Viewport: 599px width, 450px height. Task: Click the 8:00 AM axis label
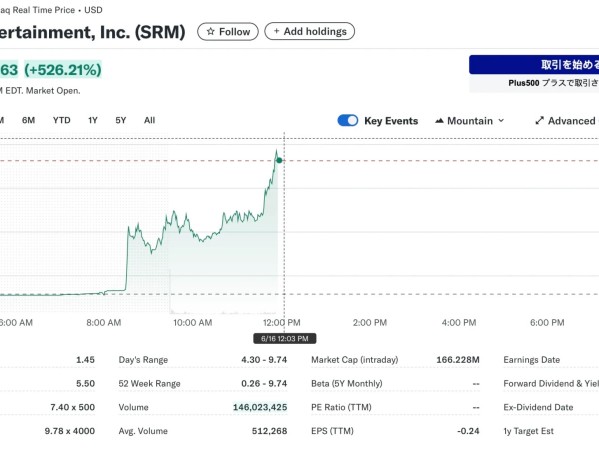tap(104, 323)
